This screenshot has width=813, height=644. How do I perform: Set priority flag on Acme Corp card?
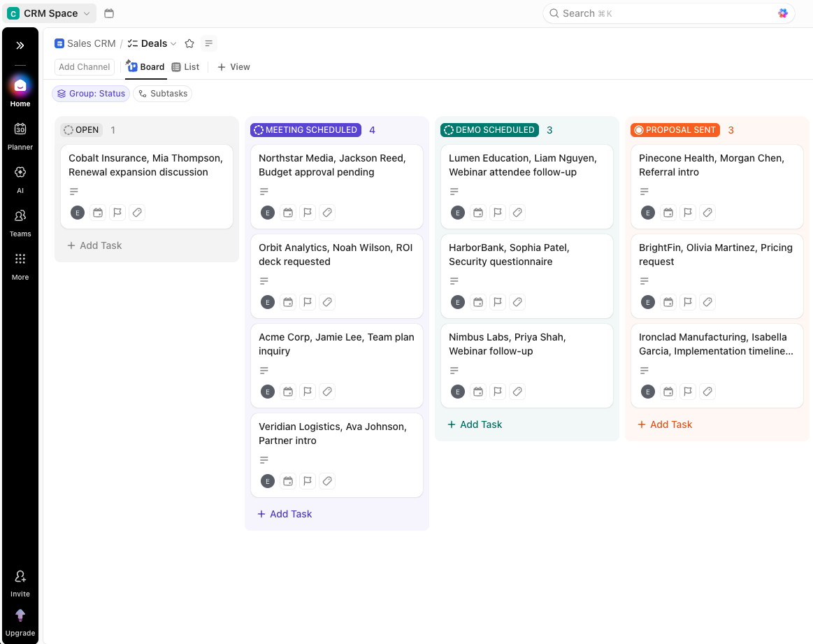(308, 392)
